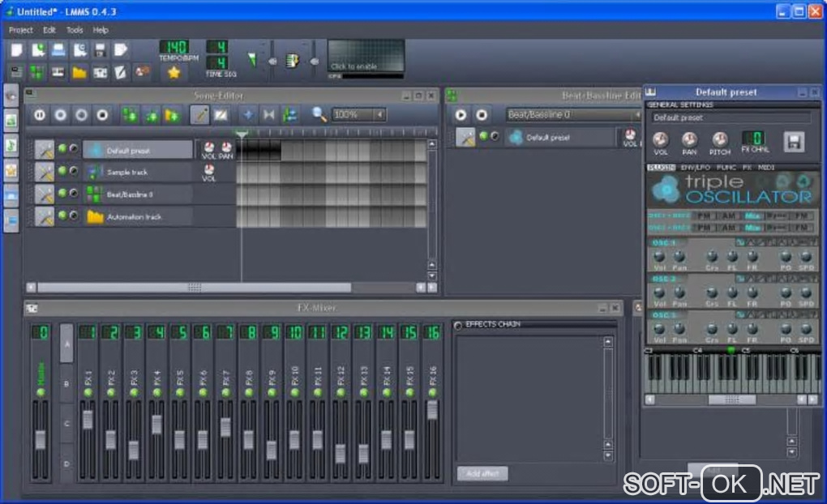Click the Add automation track icon
827x504 pixels.
[171, 115]
